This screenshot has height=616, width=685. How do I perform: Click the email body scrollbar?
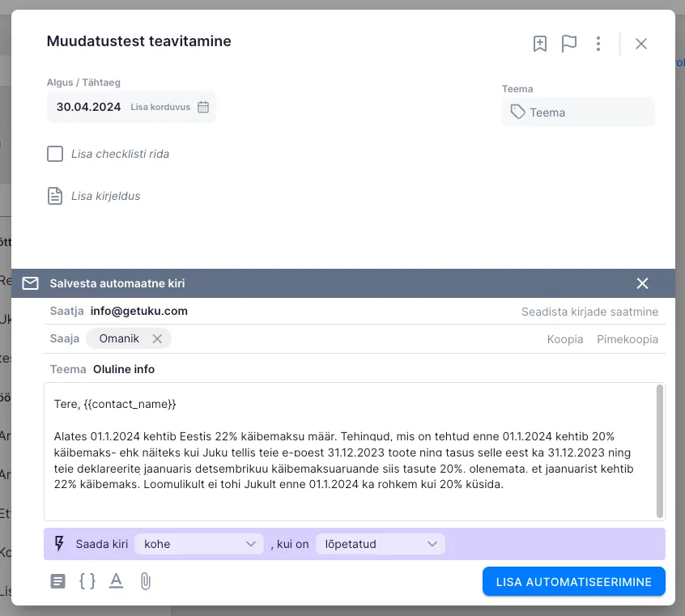660,450
